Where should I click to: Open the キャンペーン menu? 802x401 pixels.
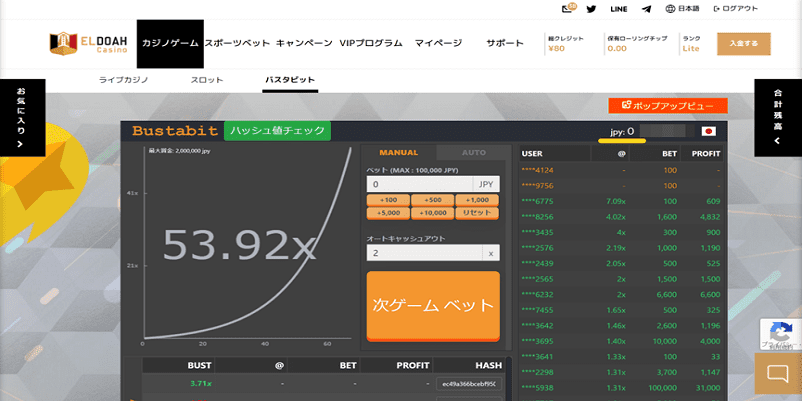[x=304, y=43]
